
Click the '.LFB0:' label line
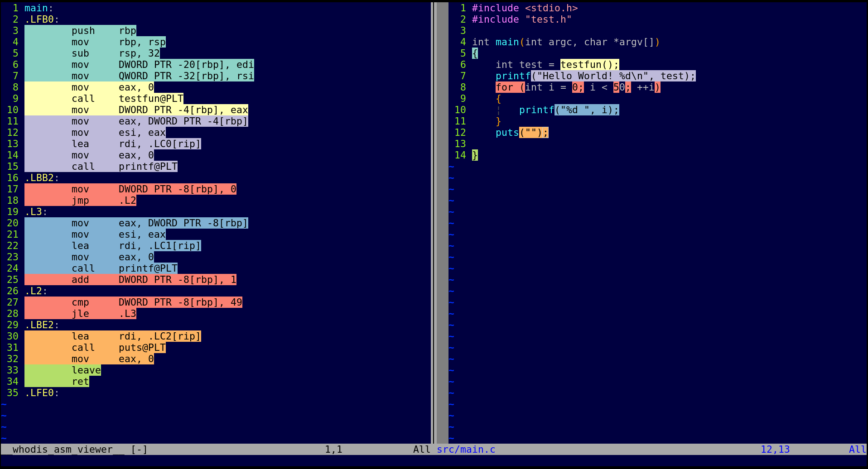tap(42, 19)
